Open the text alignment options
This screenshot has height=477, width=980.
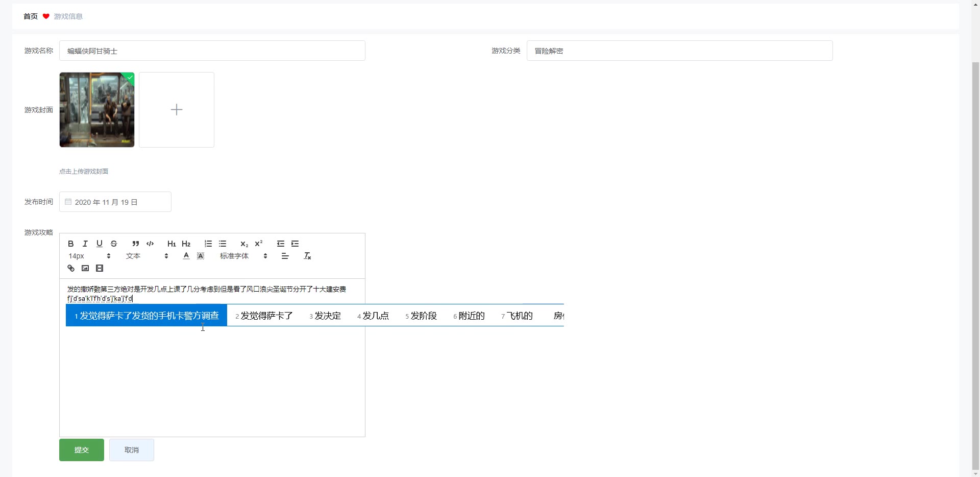[285, 256]
